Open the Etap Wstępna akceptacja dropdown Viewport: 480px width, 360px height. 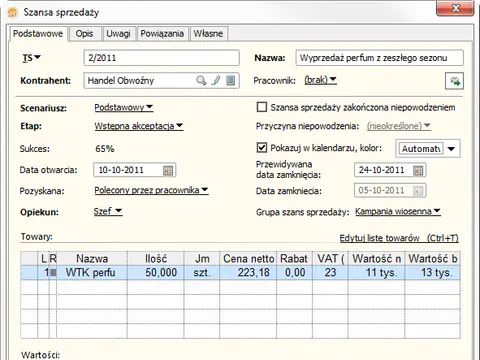coord(139,126)
